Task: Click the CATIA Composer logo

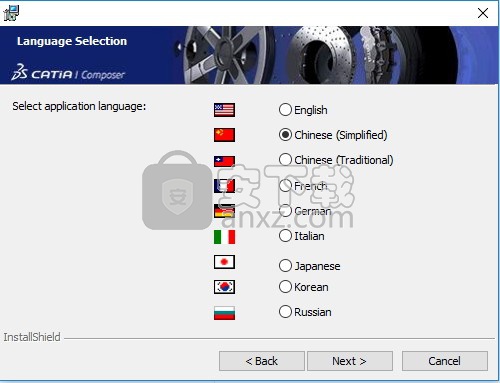Action: pos(68,73)
